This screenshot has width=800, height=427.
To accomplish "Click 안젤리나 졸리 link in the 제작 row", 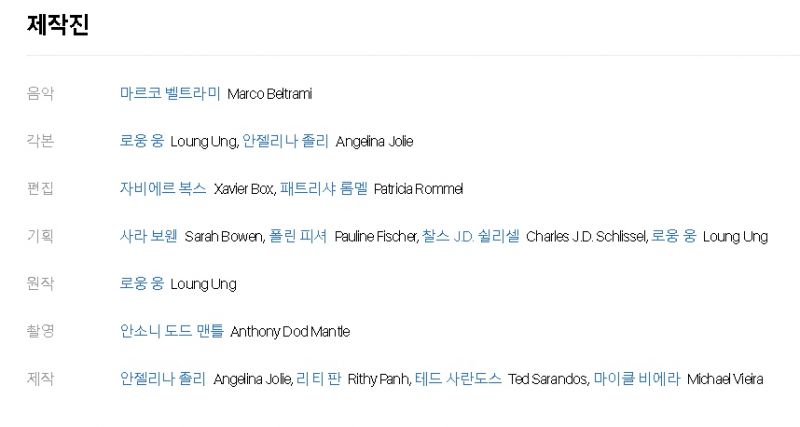I will (163, 379).
